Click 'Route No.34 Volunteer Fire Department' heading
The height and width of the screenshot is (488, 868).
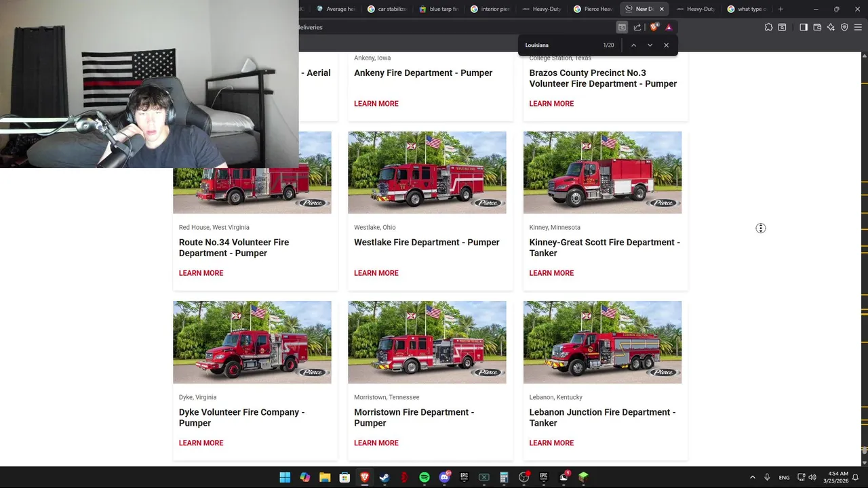tap(234, 248)
